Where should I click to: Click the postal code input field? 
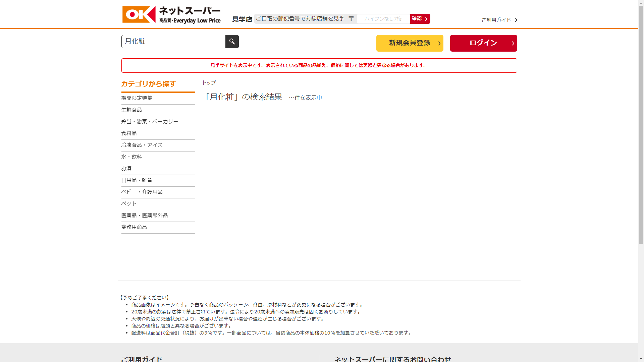pyautogui.click(x=383, y=19)
